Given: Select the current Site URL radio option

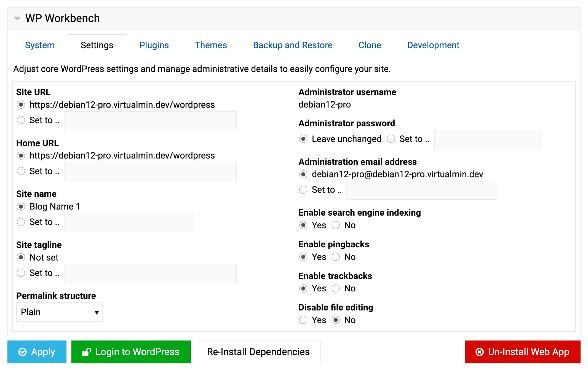Looking at the screenshot, I should [x=21, y=105].
